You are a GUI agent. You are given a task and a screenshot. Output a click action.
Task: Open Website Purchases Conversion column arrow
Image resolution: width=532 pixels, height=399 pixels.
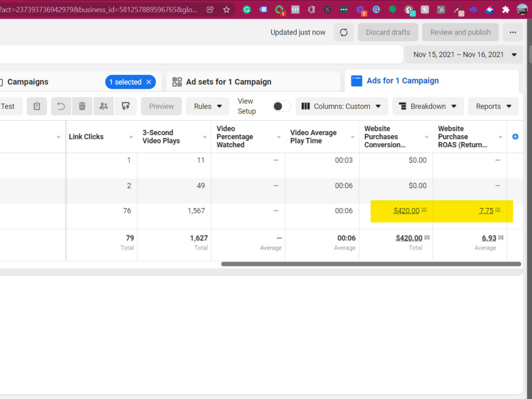click(427, 137)
